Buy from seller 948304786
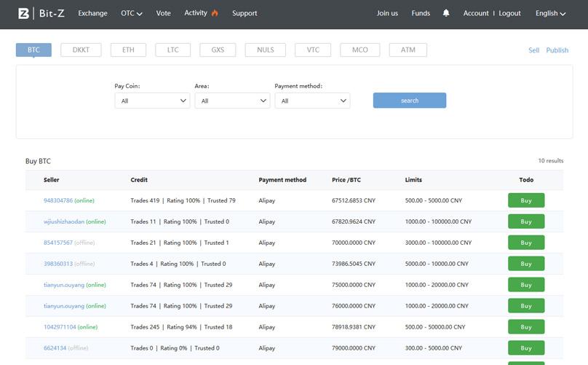Image resolution: width=588 pixels, height=365 pixels. (526, 200)
